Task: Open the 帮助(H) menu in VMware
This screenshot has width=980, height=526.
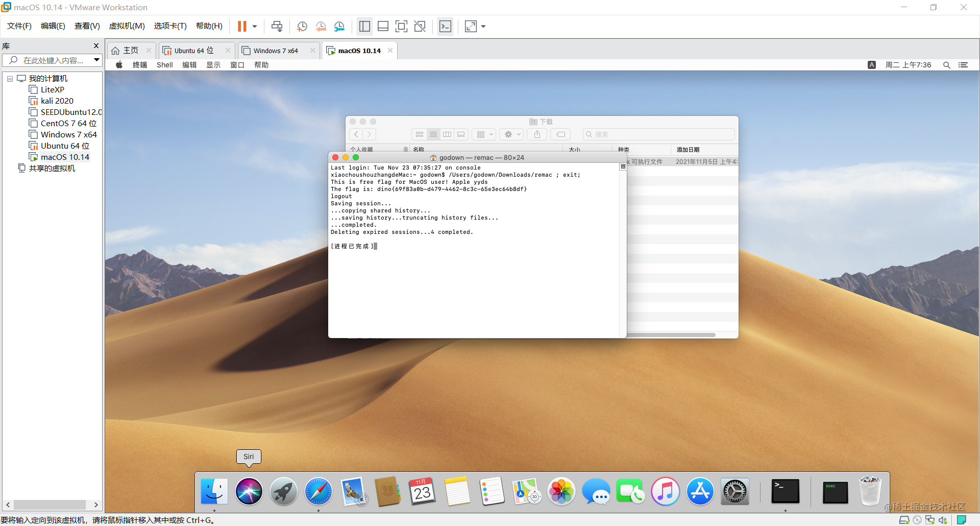Action: (x=209, y=26)
